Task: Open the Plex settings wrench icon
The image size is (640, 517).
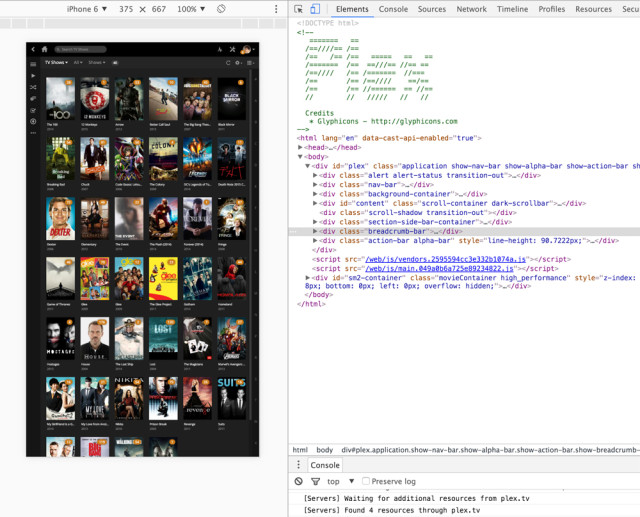Action: [232, 49]
